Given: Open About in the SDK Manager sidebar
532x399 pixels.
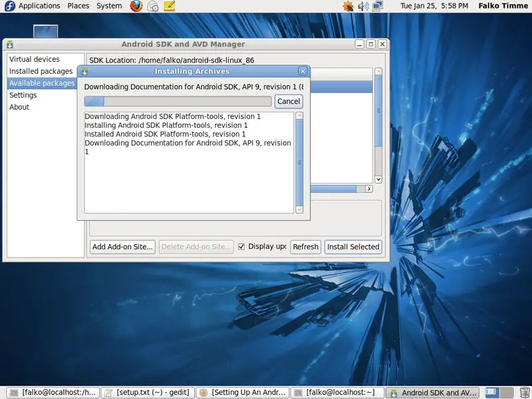Looking at the screenshot, I should tap(45, 107).
